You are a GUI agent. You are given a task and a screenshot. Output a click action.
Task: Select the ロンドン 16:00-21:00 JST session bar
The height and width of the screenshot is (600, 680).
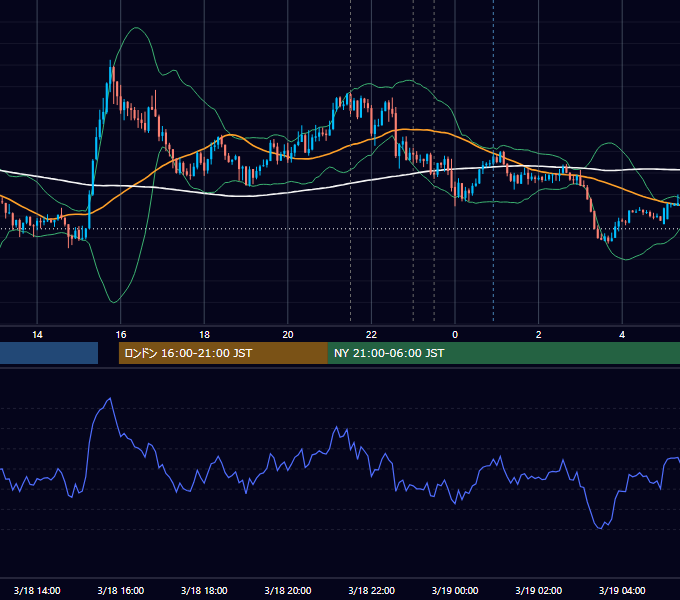coord(223,353)
